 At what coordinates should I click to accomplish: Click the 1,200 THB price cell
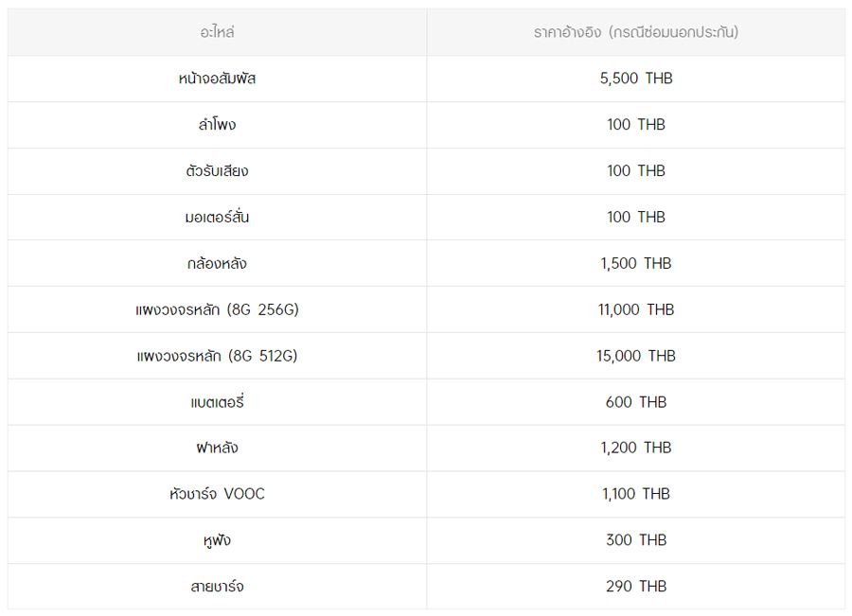click(x=635, y=448)
